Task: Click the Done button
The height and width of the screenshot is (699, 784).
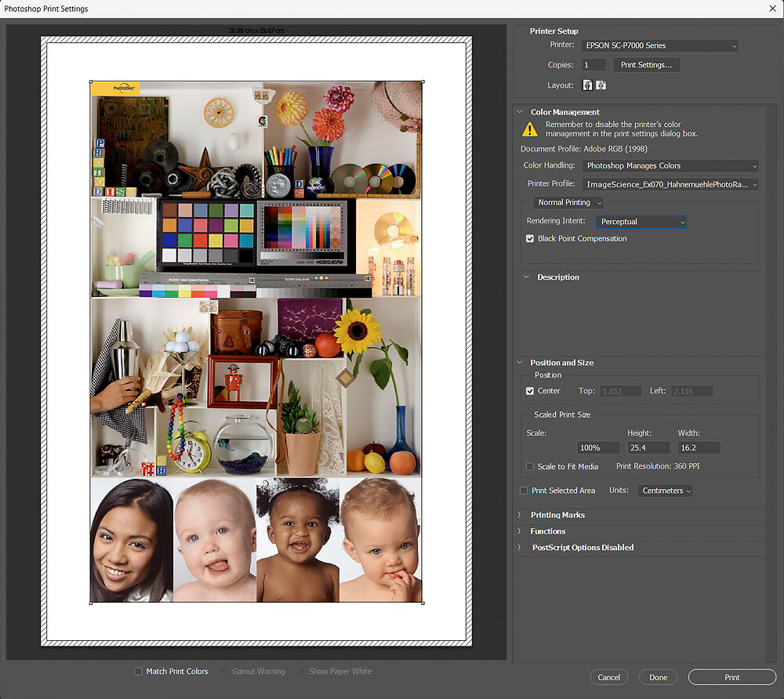Action: point(658,677)
